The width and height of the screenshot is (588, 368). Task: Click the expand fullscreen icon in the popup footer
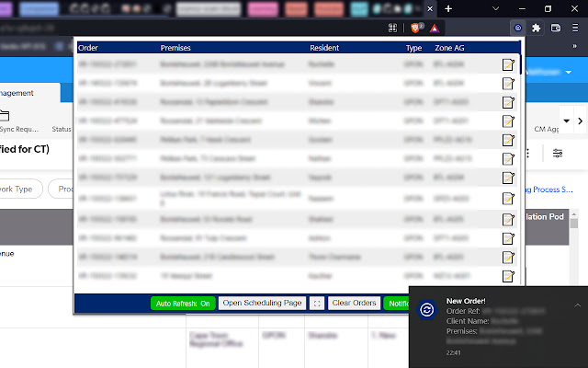click(x=316, y=303)
